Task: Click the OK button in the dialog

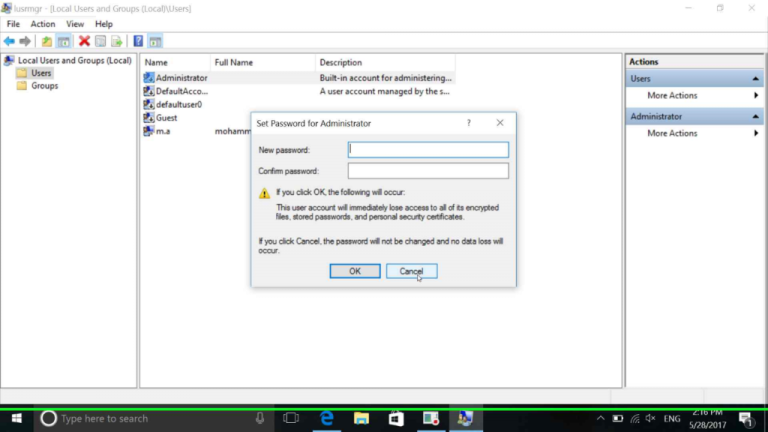Action: pyautogui.click(x=355, y=271)
